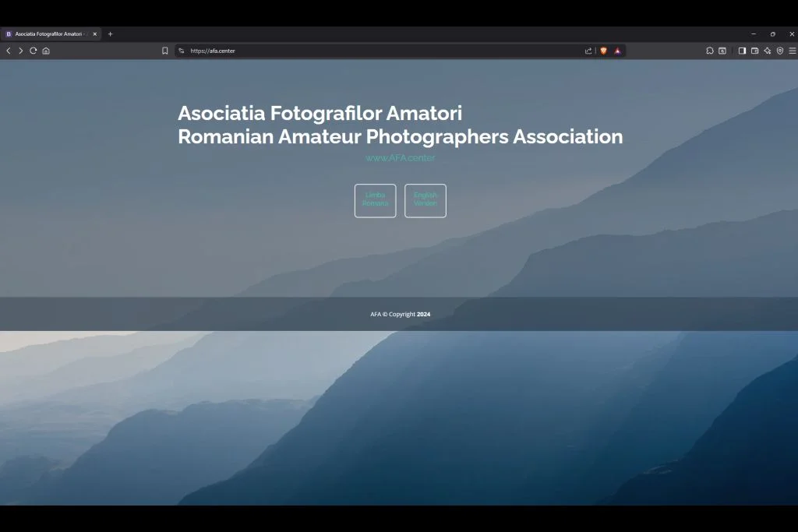Click the browser forward arrow
The width and height of the screenshot is (798, 532).
pyautogui.click(x=21, y=51)
